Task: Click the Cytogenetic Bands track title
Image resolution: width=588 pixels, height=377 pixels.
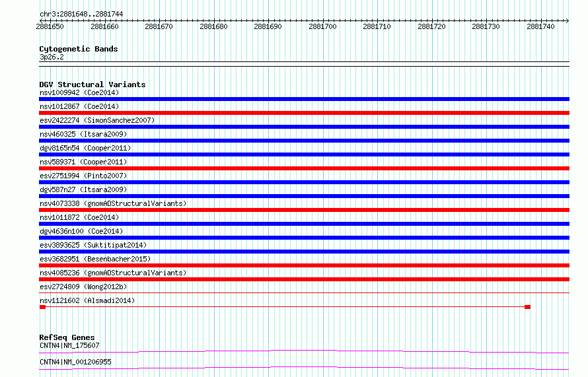Action: tap(79, 49)
